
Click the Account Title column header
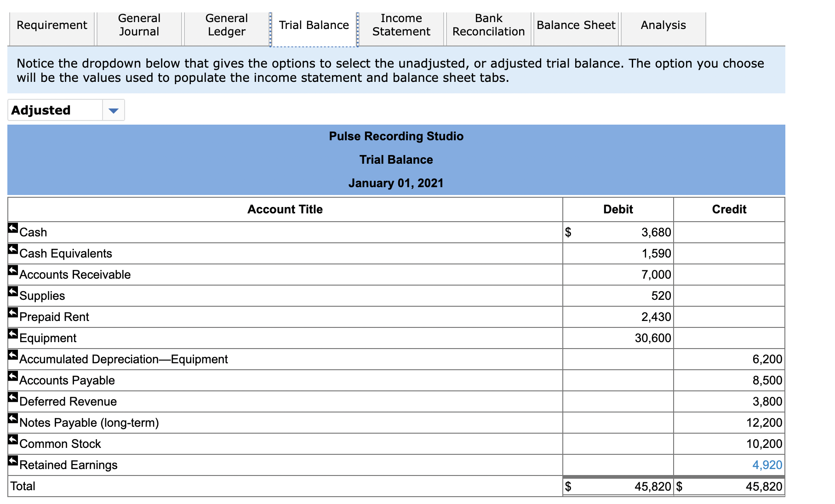285,209
